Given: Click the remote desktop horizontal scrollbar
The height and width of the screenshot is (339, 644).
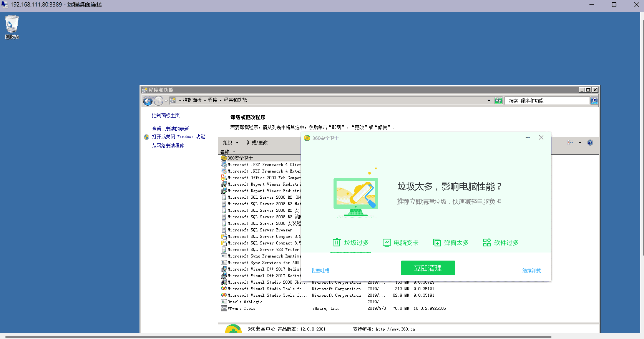Looking at the screenshot, I should (x=278, y=337).
